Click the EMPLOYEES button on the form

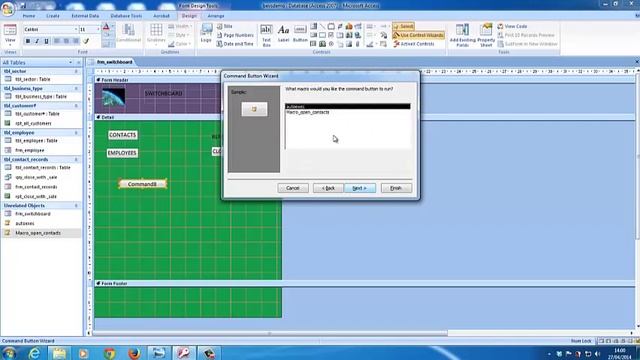[x=122, y=153]
